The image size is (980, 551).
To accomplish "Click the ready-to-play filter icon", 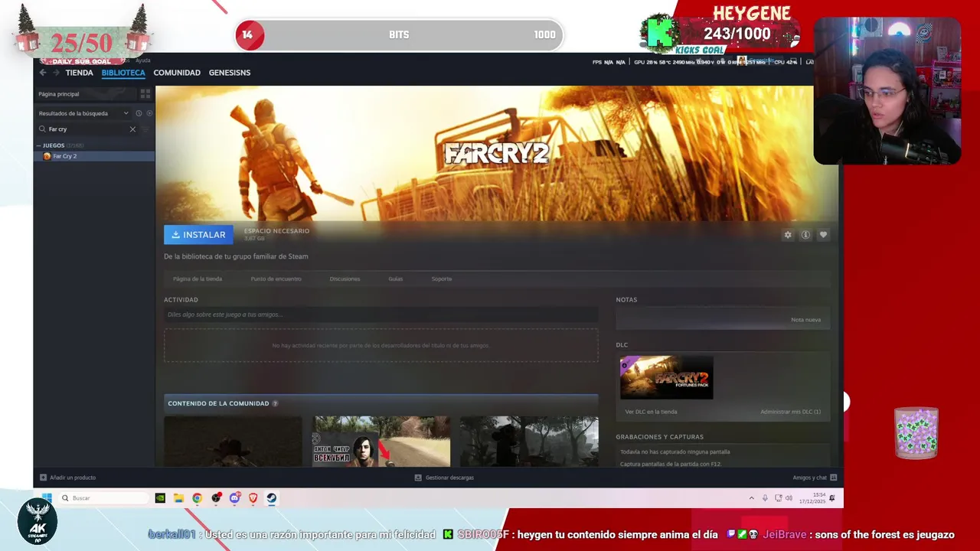I will [149, 113].
